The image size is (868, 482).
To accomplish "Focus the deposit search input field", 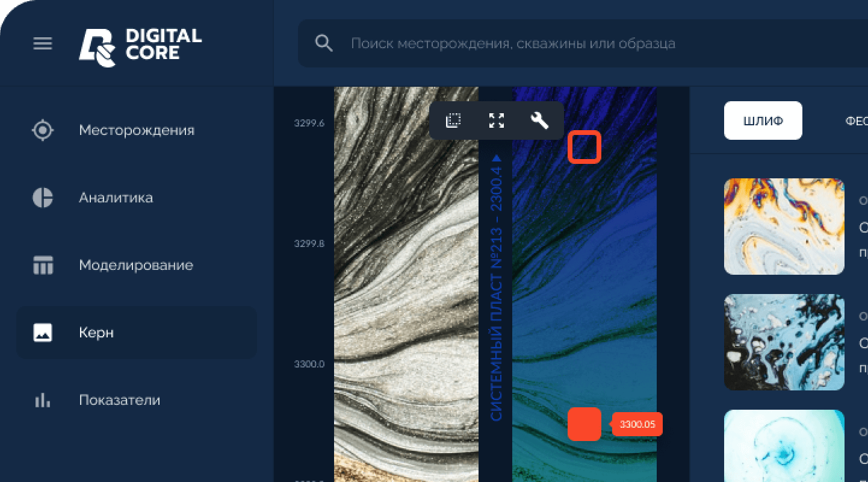I will (x=583, y=43).
